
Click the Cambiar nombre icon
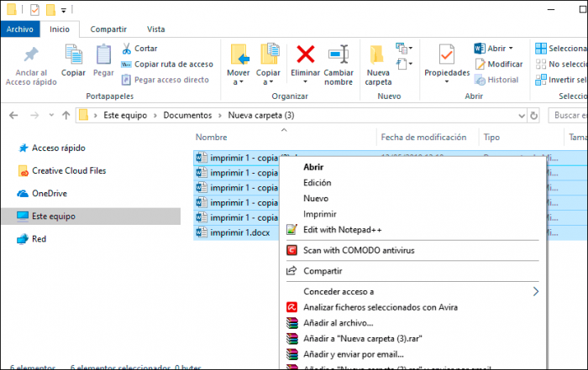[339, 55]
